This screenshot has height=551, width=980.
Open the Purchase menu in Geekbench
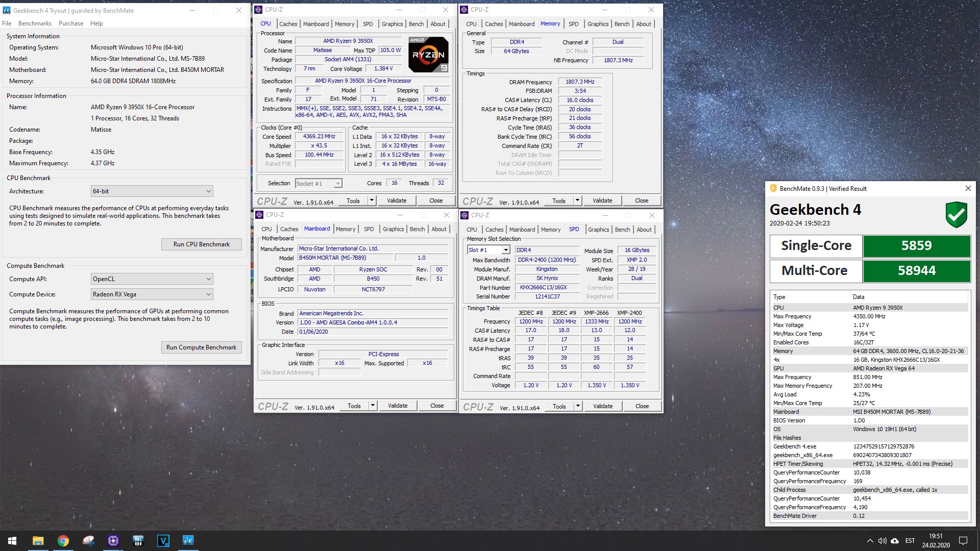tap(71, 23)
